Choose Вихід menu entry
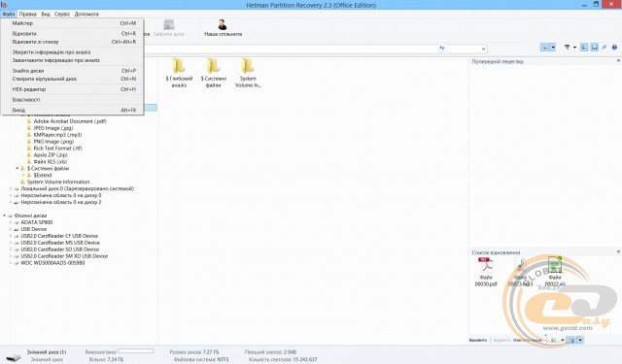 [x=73, y=110]
